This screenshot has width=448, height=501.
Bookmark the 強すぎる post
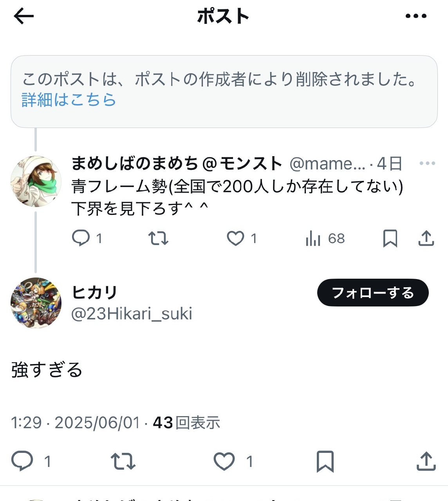click(325, 461)
